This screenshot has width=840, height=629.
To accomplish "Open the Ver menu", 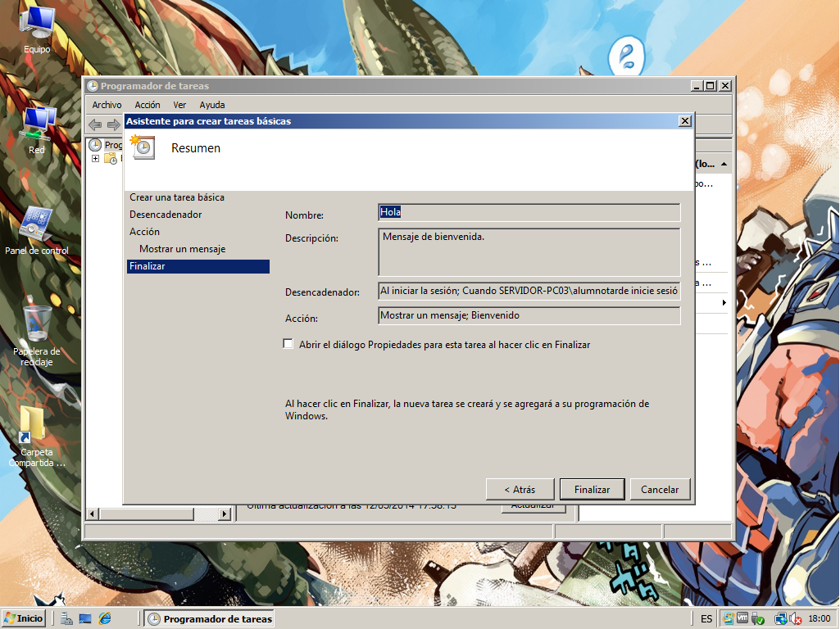I will (x=179, y=105).
